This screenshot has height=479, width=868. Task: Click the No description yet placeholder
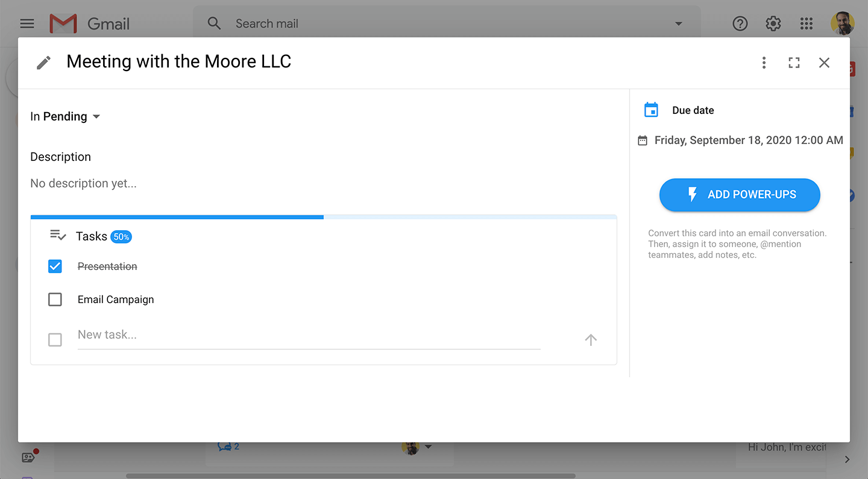click(x=84, y=183)
